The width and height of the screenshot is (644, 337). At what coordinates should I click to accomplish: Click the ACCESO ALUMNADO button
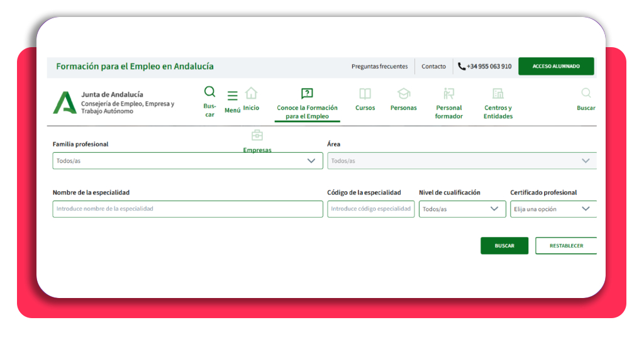click(x=556, y=66)
